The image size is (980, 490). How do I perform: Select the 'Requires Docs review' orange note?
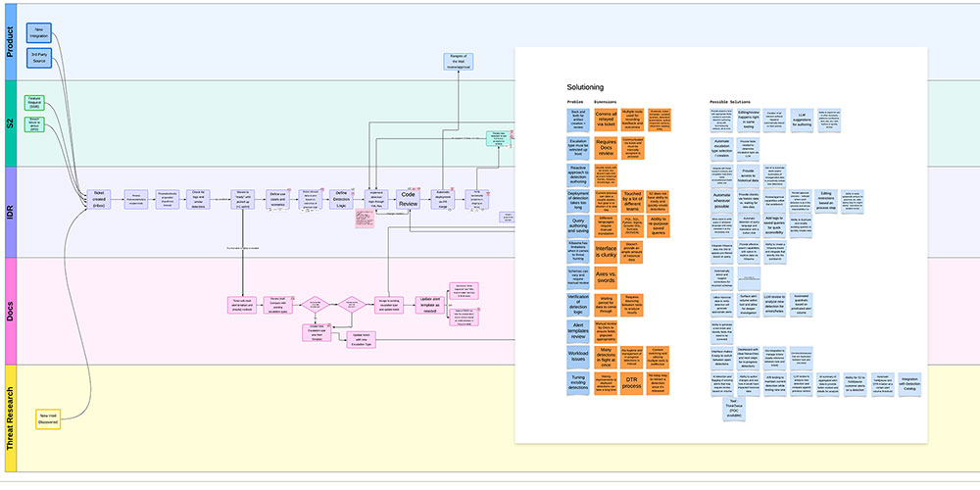point(606,149)
